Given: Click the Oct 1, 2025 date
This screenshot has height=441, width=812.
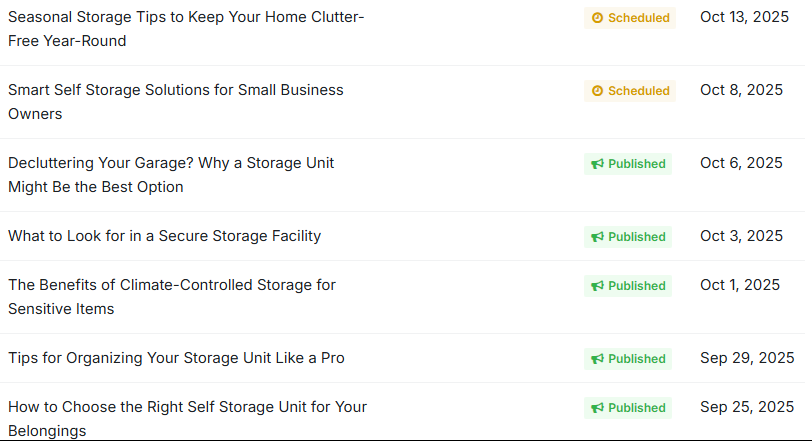Looking at the screenshot, I should 740,285.
